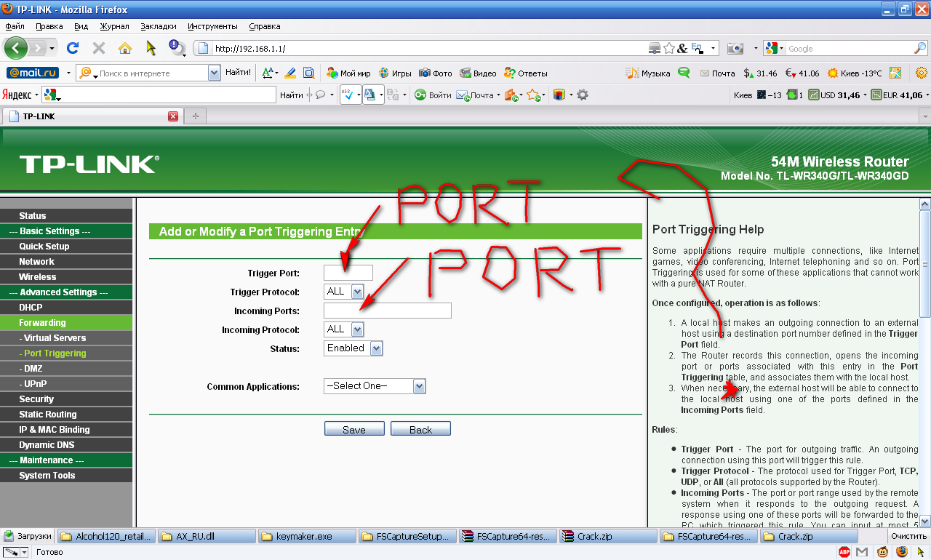This screenshot has width=931, height=560.
Task: Open the home page via house icon
Action: coord(125,48)
